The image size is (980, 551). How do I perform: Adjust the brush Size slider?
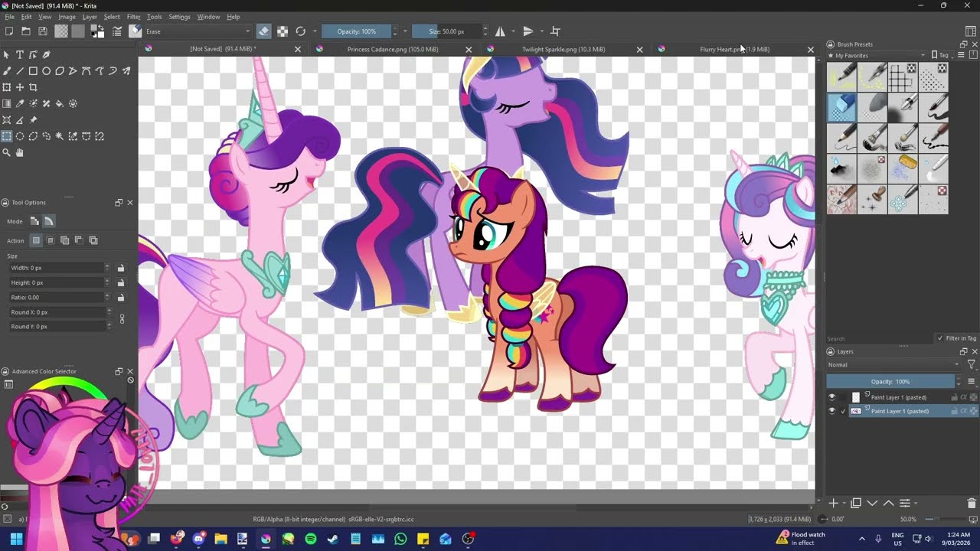(446, 31)
